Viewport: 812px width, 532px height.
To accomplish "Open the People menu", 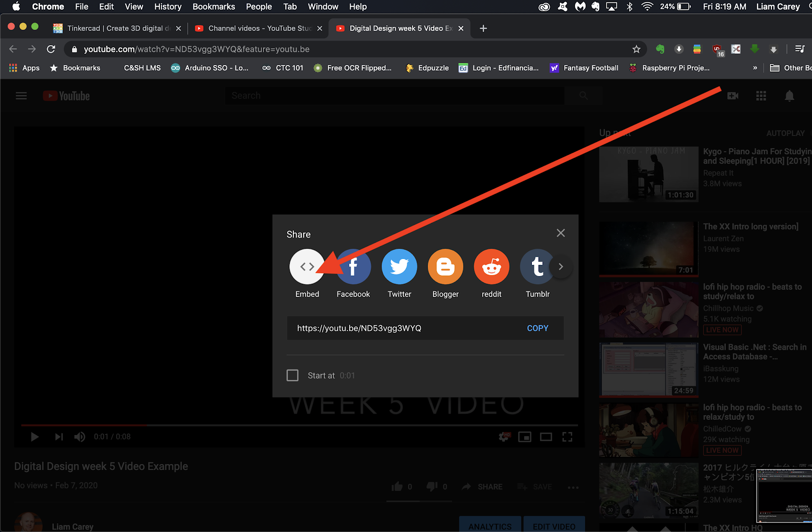I will (x=259, y=7).
